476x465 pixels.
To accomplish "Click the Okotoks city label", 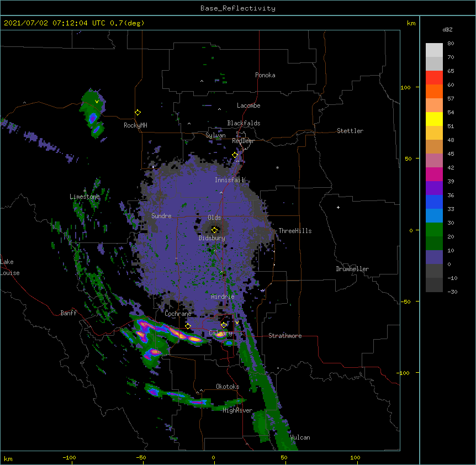I will pyautogui.click(x=228, y=387).
